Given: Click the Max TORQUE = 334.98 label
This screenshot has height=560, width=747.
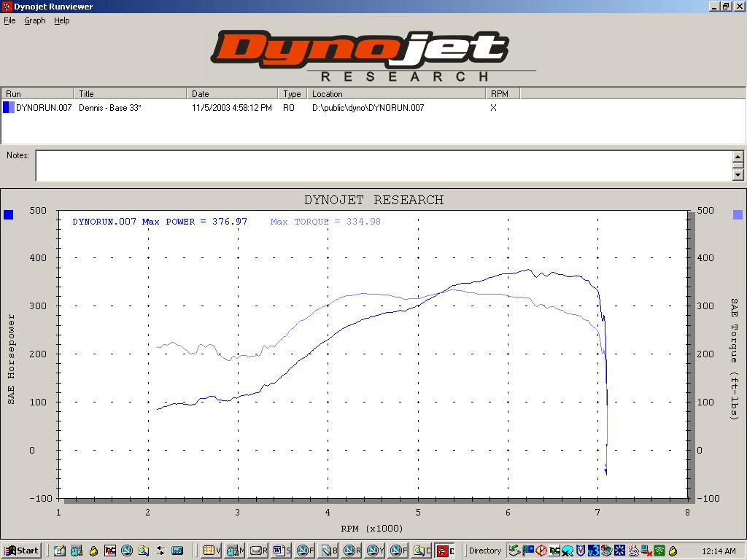Looking at the screenshot, I should (325, 222).
